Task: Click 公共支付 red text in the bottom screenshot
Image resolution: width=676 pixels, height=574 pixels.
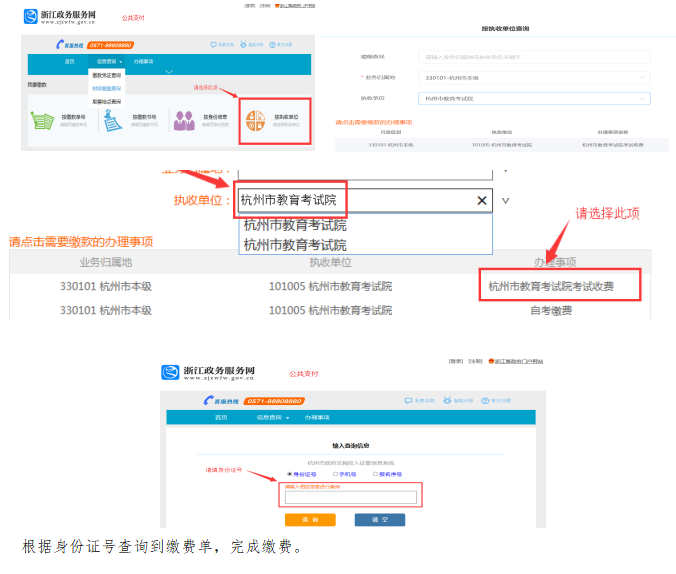Action: pos(304,373)
